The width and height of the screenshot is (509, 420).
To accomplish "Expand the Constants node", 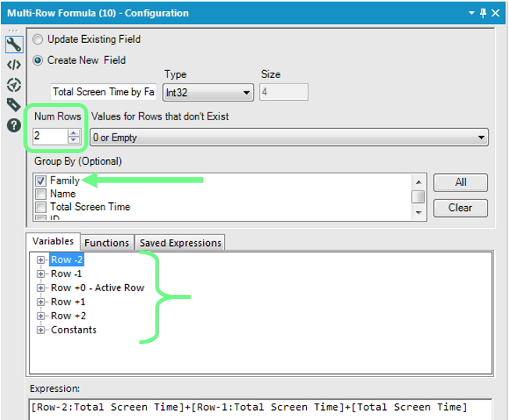I will [x=41, y=330].
